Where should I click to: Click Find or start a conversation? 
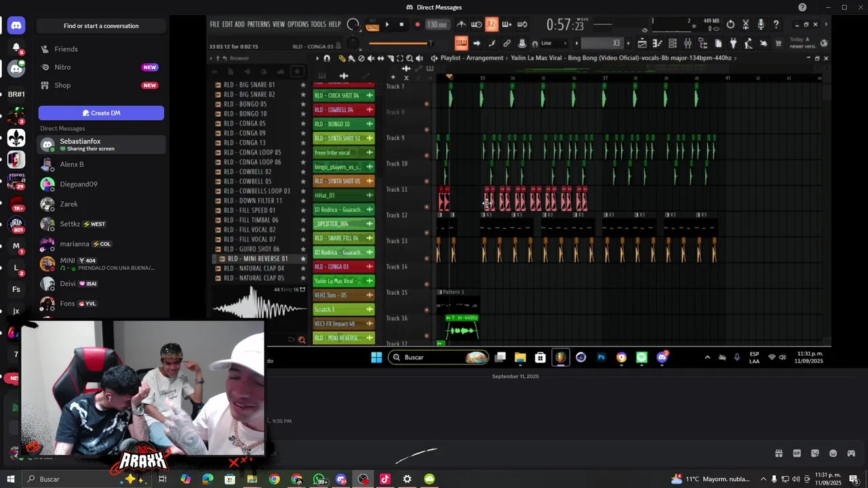click(101, 26)
